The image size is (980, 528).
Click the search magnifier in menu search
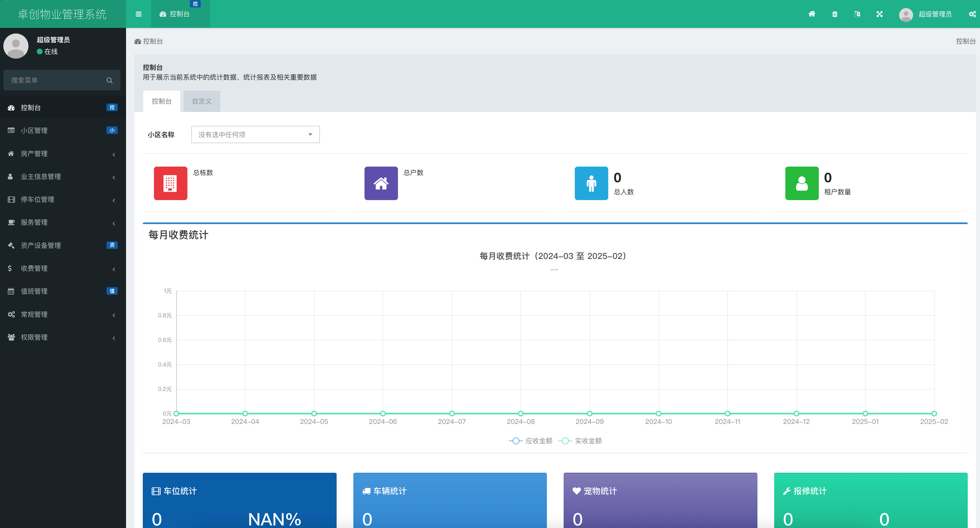click(x=110, y=80)
